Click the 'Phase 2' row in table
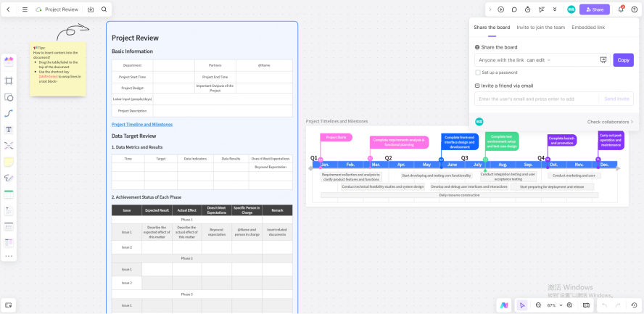Image resolution: width=644 pixels, height=314 pixels. (187, 258)
